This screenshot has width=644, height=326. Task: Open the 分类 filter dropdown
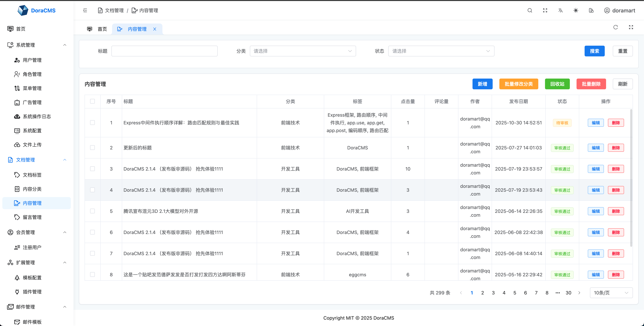303,51
